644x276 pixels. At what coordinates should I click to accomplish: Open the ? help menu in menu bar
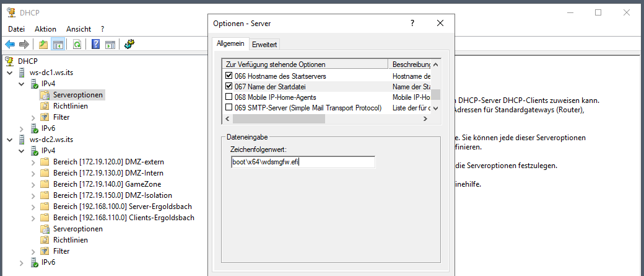(x=102, y=29)
